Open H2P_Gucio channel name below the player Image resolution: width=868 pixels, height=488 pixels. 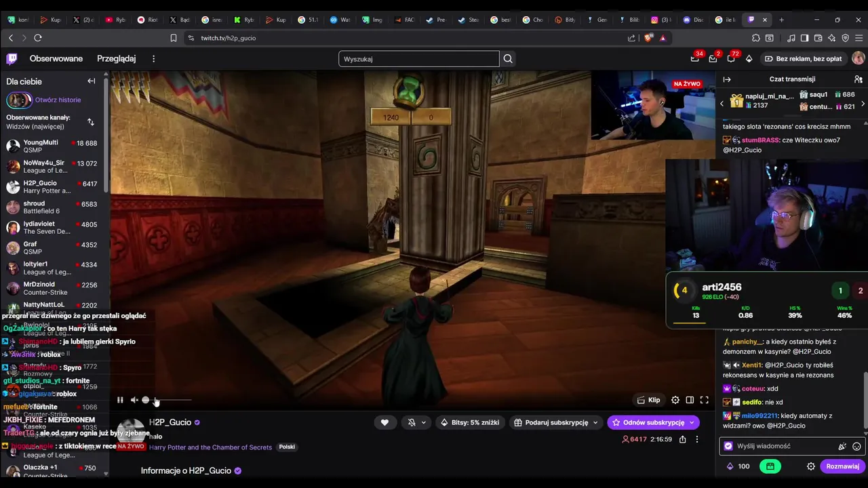click(x=170, y=422)
